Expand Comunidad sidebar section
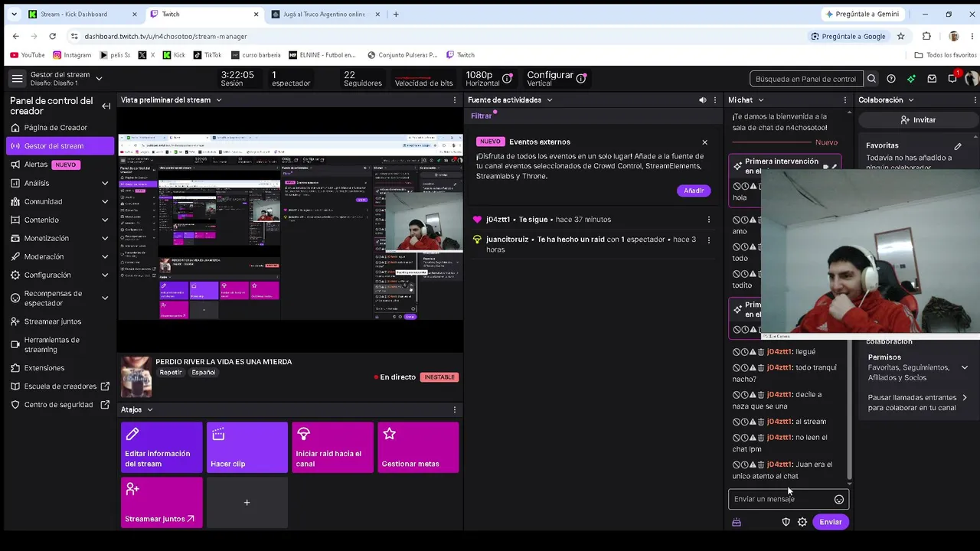Viewport: 980px width, 551px height. tap(105, 202)
